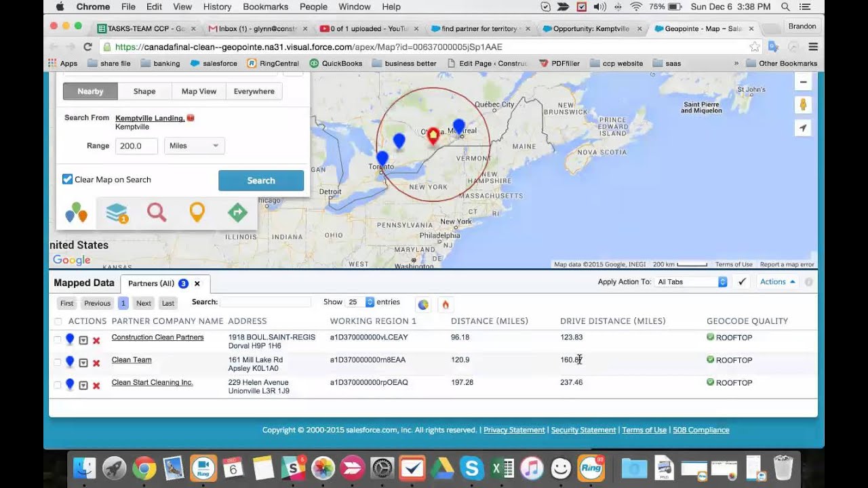The image size is (868, 488).
Task: Click the blue marker for Construction Clean Partners row
Action: (x=70, y=339)
